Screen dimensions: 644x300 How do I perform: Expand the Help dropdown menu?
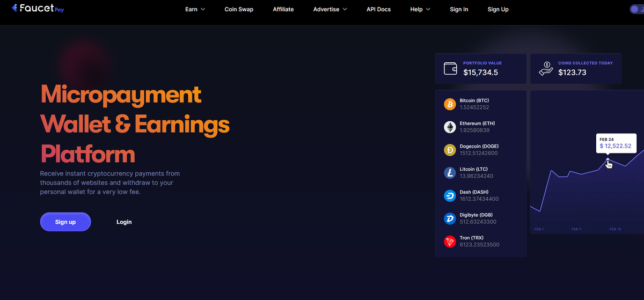tap(420, 9)
